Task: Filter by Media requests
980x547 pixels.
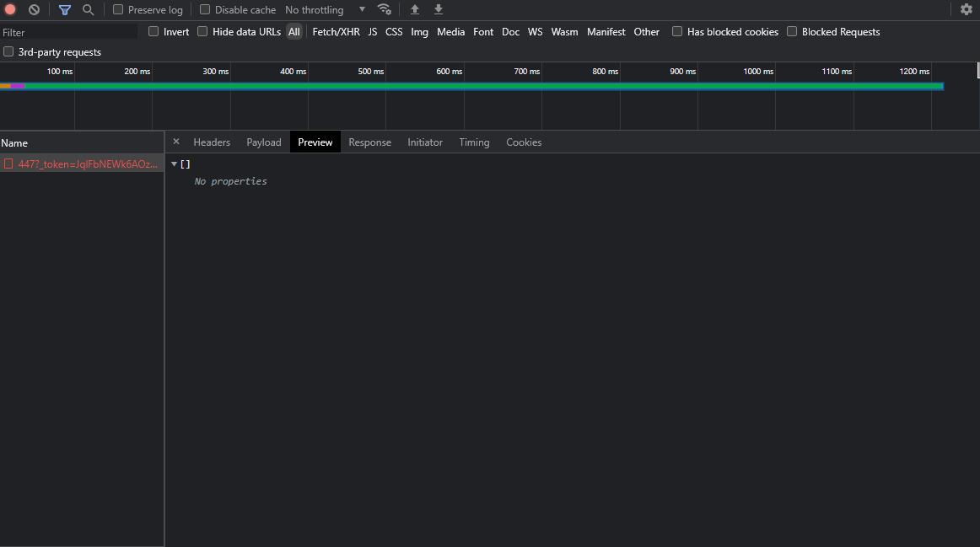Action: point(450,32)
